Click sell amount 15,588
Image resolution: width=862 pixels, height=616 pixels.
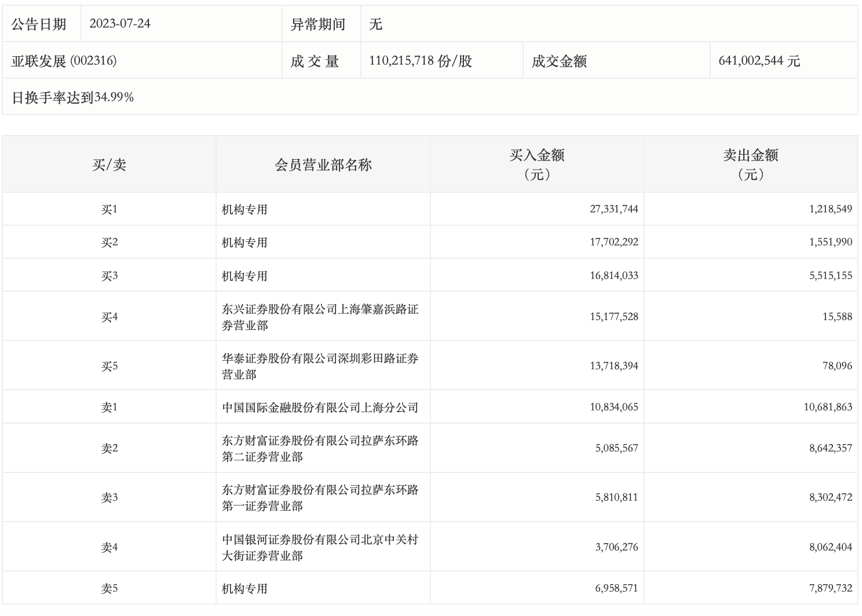pyautogui.click(x=838, y=317)
